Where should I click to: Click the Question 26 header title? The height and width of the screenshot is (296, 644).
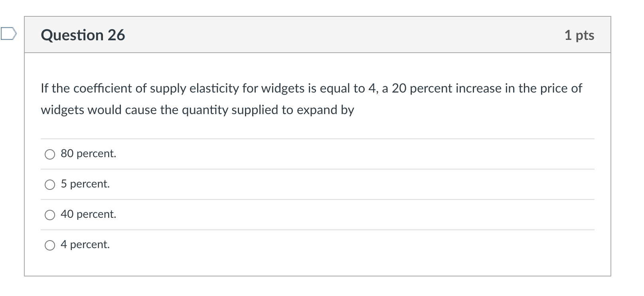tap(83, 35)
